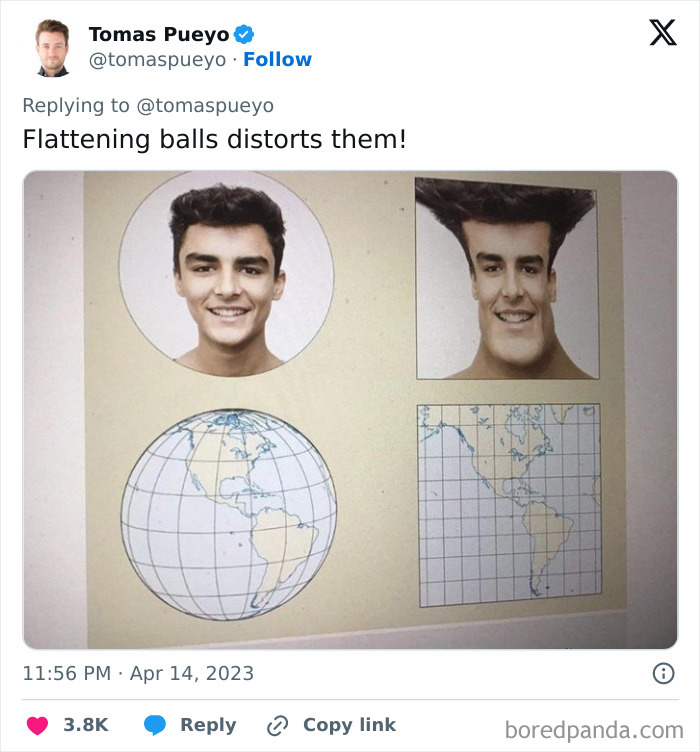Screen dimensions: 700x752
Task: Click the X logo icon
Action: (662, 33)
